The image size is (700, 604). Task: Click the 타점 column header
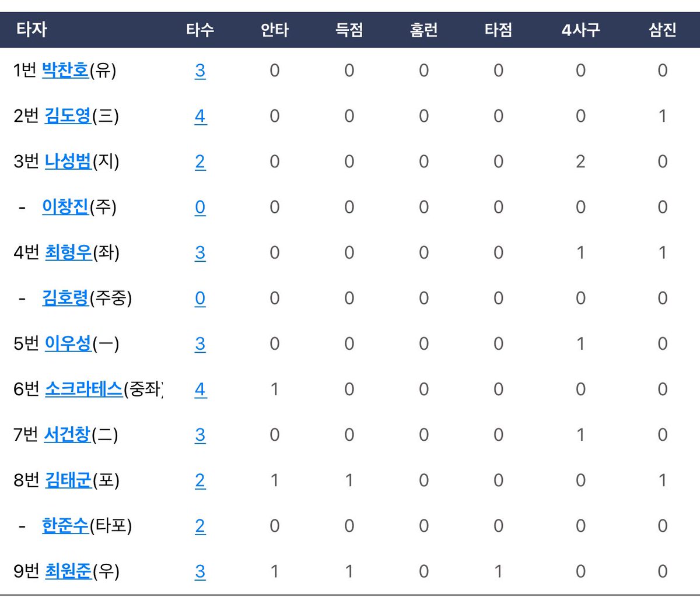(x=499, y=30)
